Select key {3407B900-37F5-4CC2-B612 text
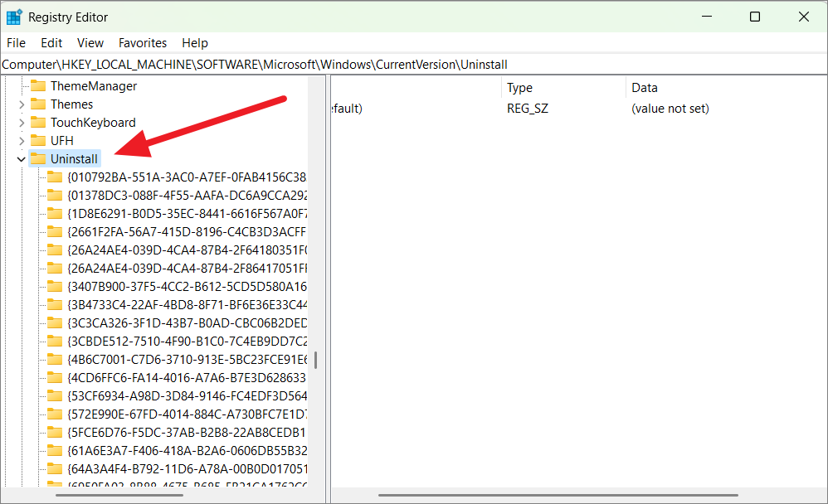 pos(188,287)
